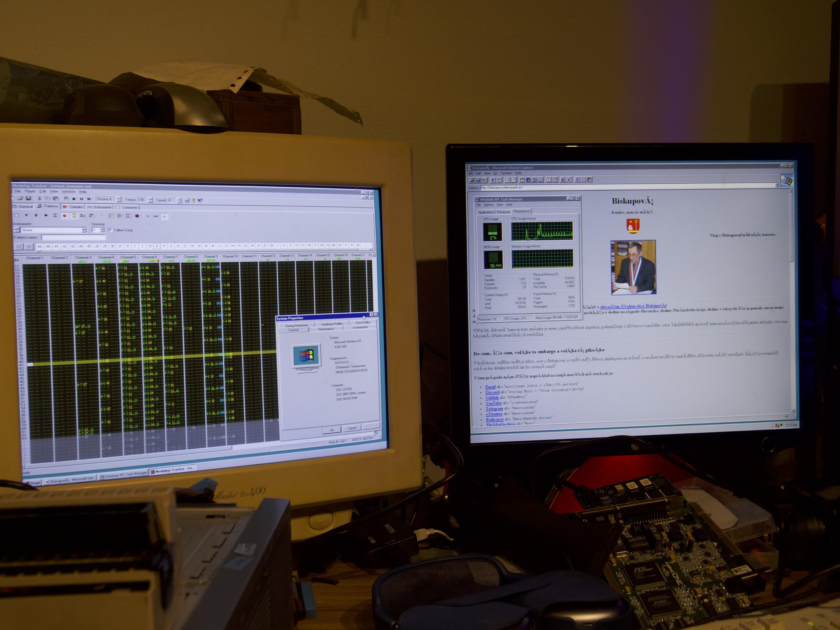Image resolution: width=840 pixels, height=630 pixels.
Task: Open the Hardware Profiles tab in System Properties
Action: point(332,324)
